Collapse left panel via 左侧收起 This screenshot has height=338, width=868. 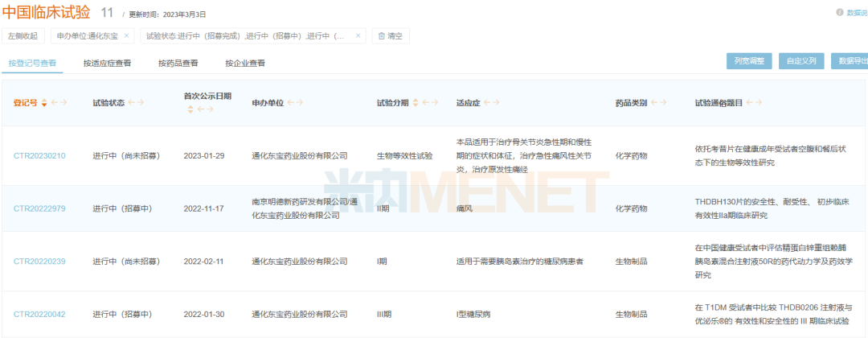pyautogui.click(x=23, y=36)
